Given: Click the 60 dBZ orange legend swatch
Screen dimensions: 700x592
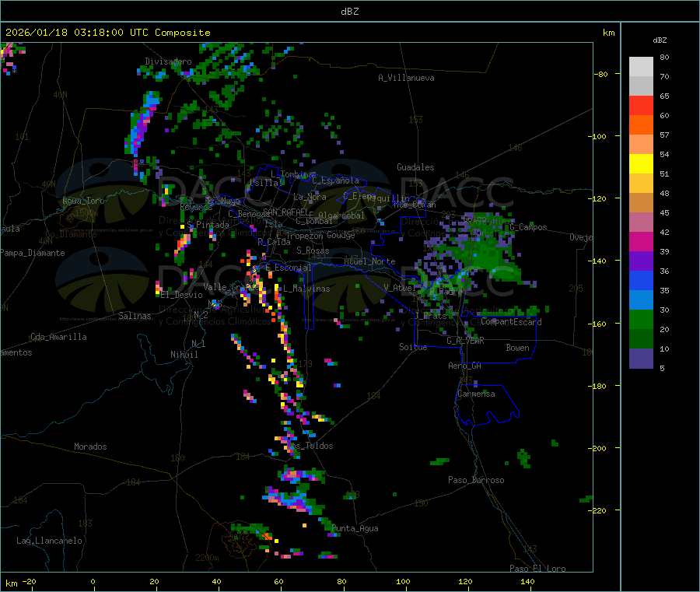Looking at the screenshot, I should pos(641,125).
